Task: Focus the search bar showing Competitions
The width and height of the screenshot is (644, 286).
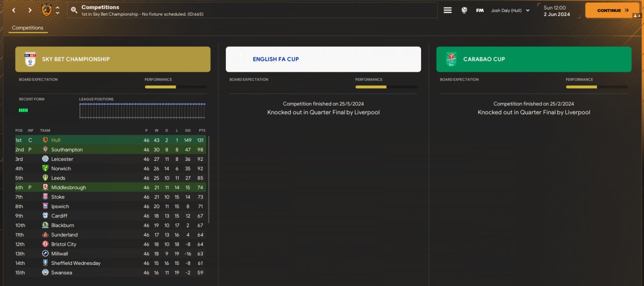Action: pyautogui.click(x=252, y=10)
